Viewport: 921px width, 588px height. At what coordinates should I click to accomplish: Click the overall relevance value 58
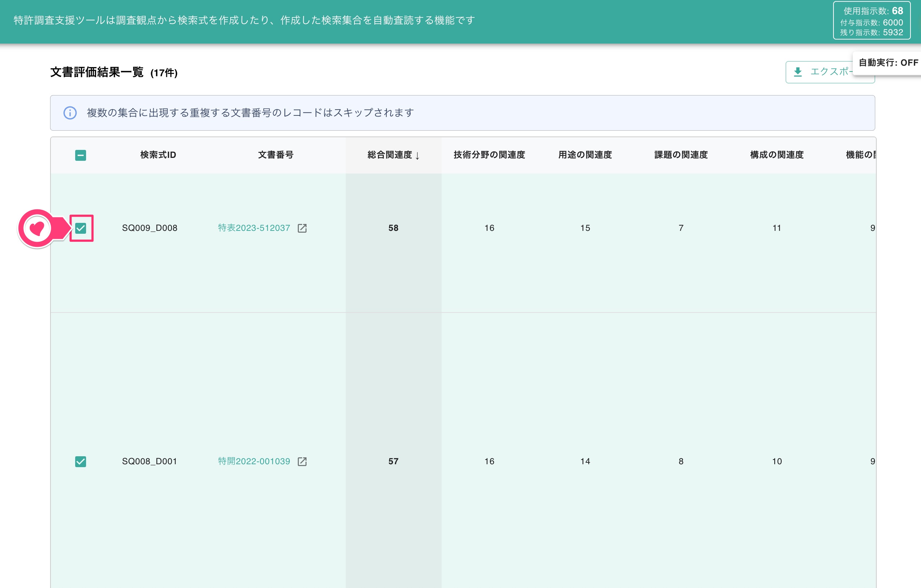click(393, 228)
